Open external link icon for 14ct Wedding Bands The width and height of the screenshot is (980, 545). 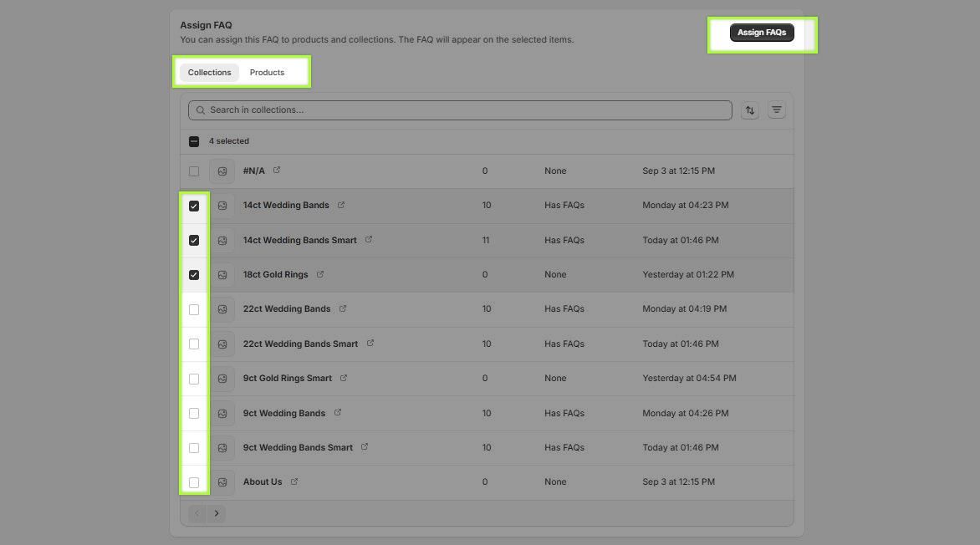click(x=341, y=205)
